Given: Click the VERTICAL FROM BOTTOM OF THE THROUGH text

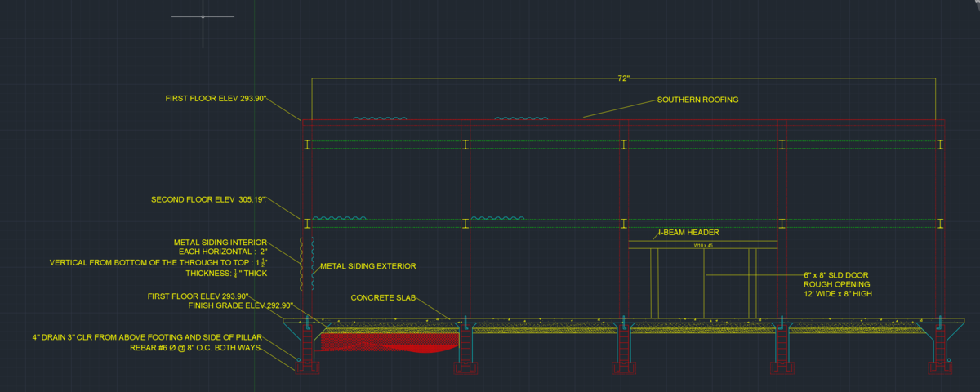Looking at the screenshot, I should 159,263.
